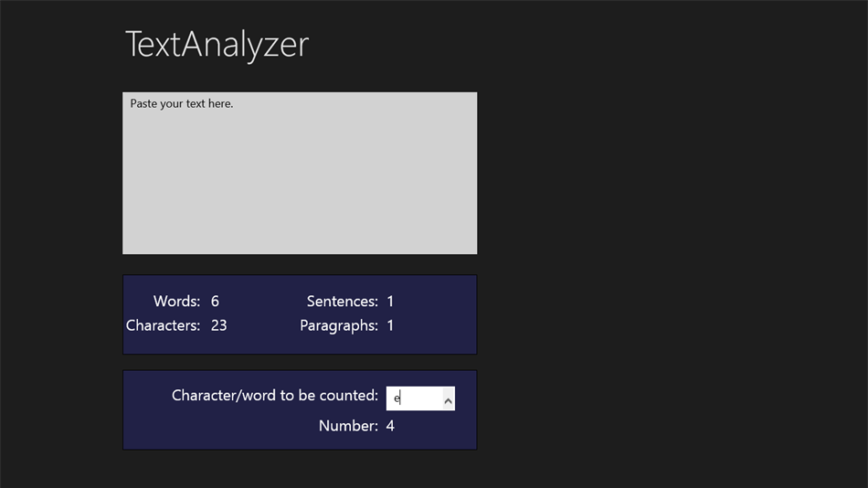Click the 'Paste your text here' text area
The height and width of the screenshot is (488, 868).
click(x=300, y=174)
